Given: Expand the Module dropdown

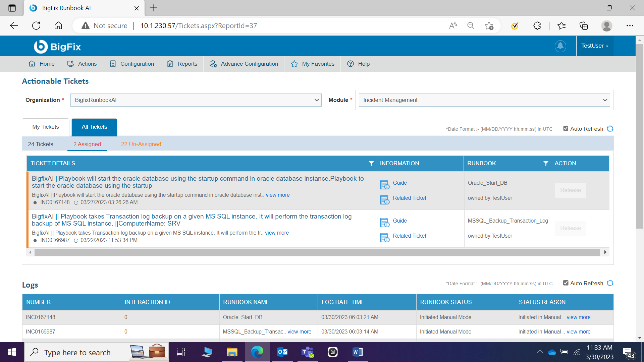Looking at the screenshot, I should 484,100.
